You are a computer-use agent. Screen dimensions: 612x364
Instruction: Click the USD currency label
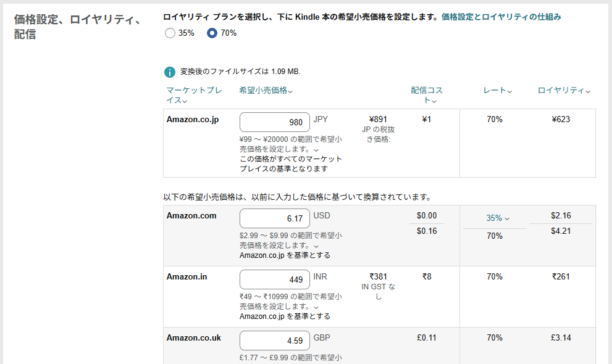click(x=322, y=215)
